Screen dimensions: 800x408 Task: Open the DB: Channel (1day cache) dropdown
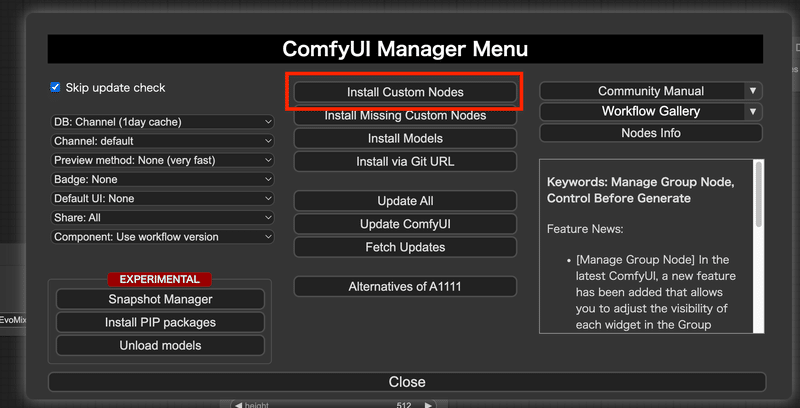162,122
